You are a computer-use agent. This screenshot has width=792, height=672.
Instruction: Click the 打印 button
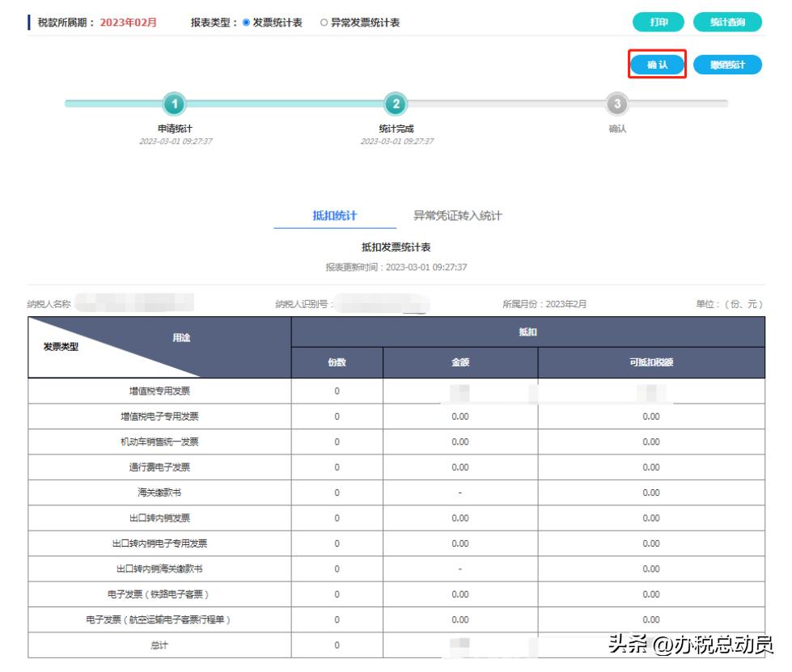coord(658,23)
